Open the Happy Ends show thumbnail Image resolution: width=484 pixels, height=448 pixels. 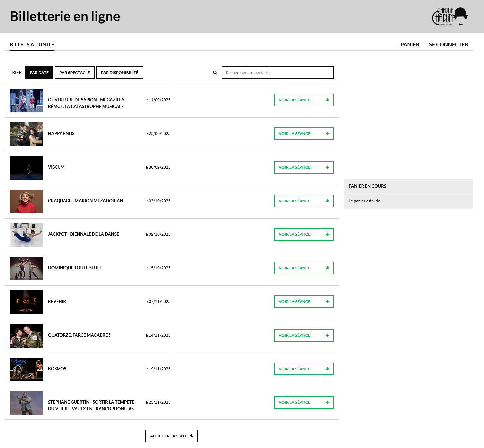(26, 134)
